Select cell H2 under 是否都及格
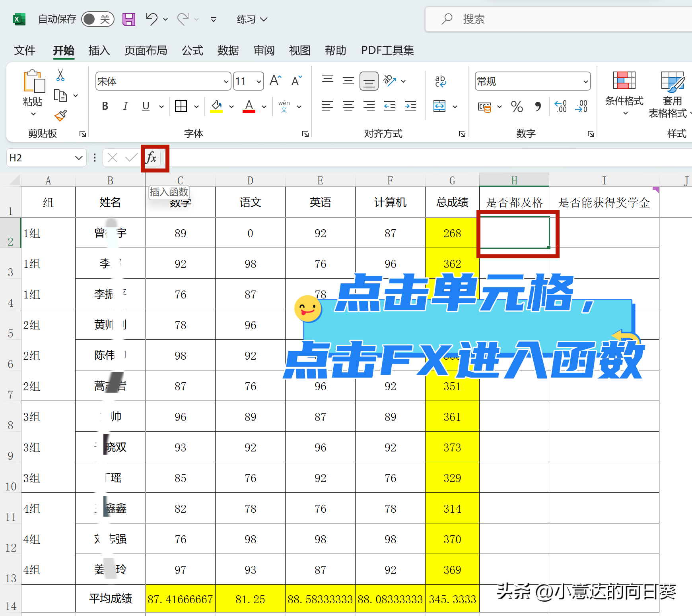 pyautogui.click(x=514, y=232)
